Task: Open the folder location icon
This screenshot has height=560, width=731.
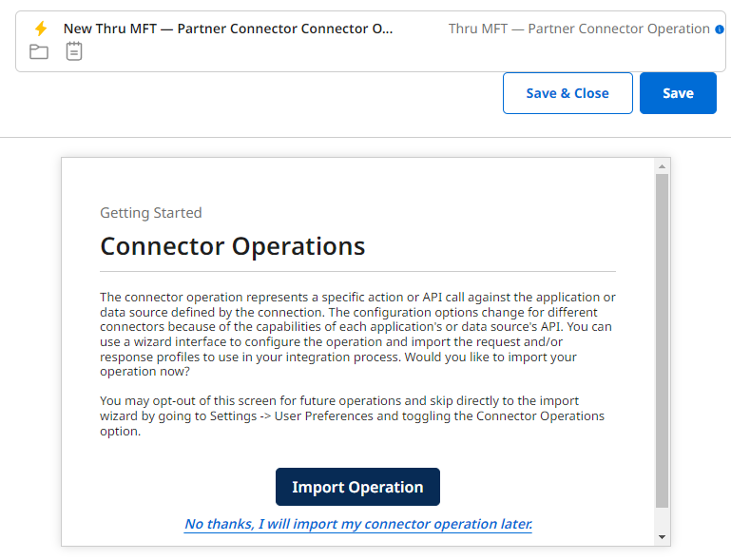Action: pos(39,51)
